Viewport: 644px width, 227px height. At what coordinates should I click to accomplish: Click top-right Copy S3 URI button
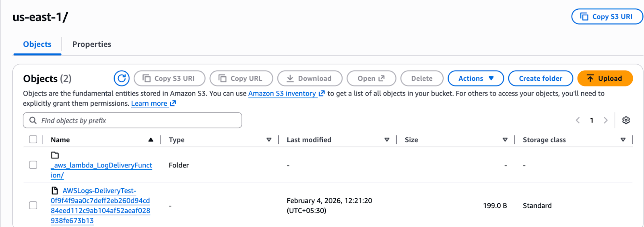pos(607,17)
